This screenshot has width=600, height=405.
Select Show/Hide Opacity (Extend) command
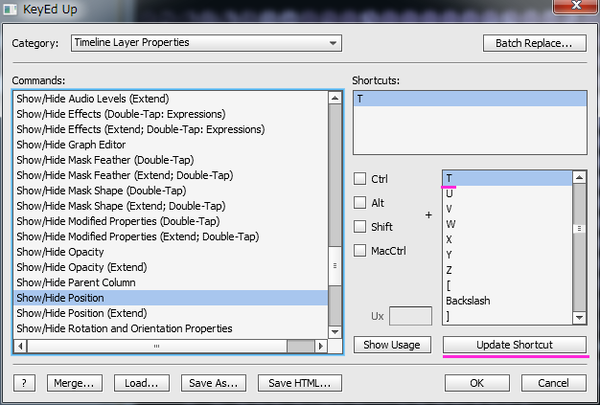coord(171,267)
